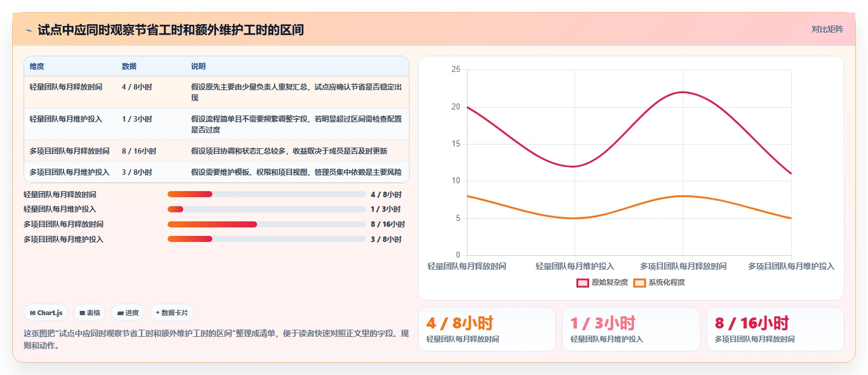Image resolution: width=868 pixels, height=375 pixels.
Task: Click x-axis label 轻量团队每月维护投入
Action: tap(575, 266)
